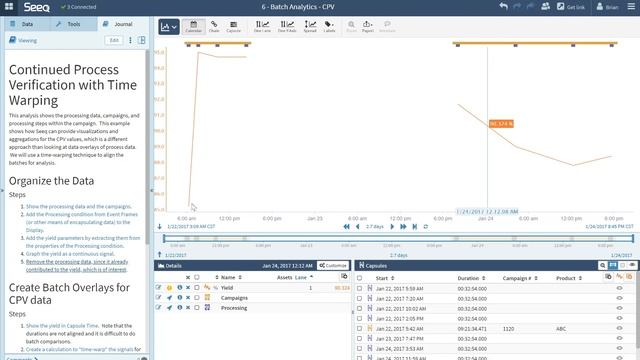Select the Calendar time view
Viewport: 640px width, 360px height.
(x=193, y=27)
